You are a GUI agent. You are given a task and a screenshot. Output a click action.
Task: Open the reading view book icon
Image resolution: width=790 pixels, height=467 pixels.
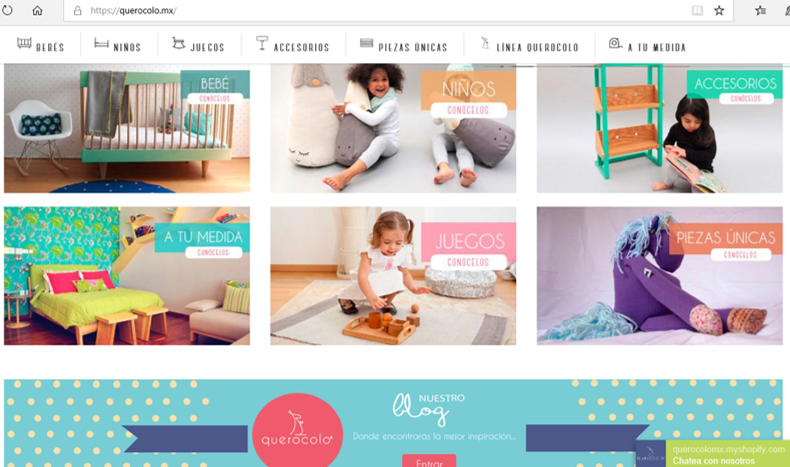point(697,11)
